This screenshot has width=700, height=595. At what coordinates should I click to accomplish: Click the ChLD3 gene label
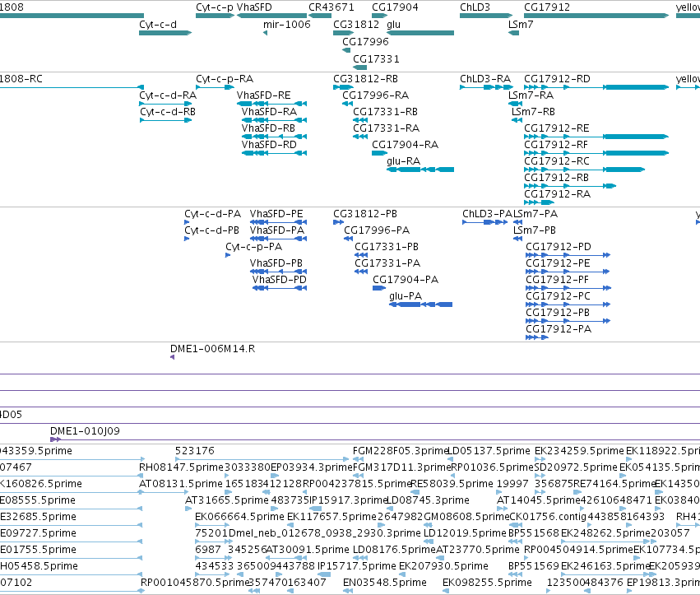475,7
